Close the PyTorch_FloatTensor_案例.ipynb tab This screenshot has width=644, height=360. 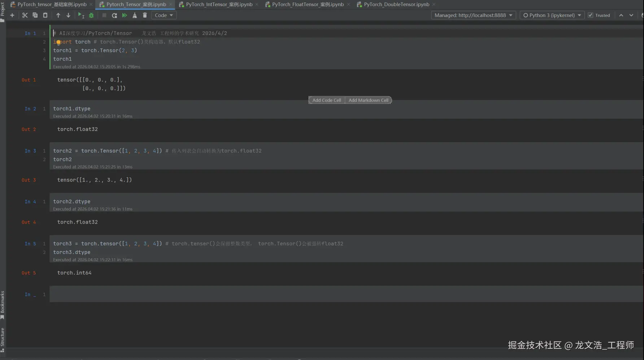[348, 4]
